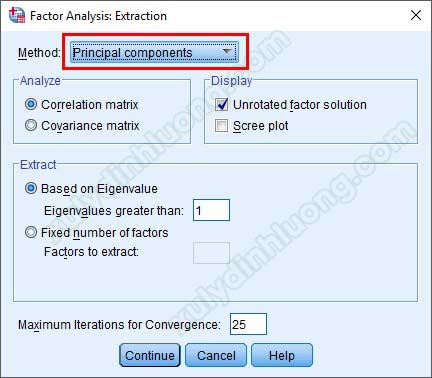
Task: Click the Eigenvalues greater than field
Action: pyautogui.click(x=211, y=210)
